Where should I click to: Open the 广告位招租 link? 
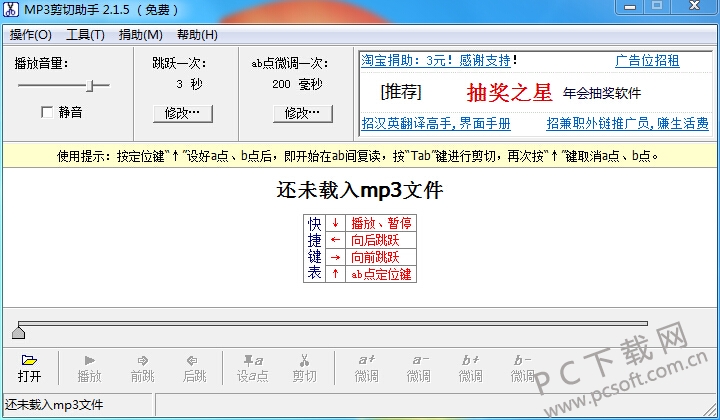pyautogui.click(x=647, y=61)
